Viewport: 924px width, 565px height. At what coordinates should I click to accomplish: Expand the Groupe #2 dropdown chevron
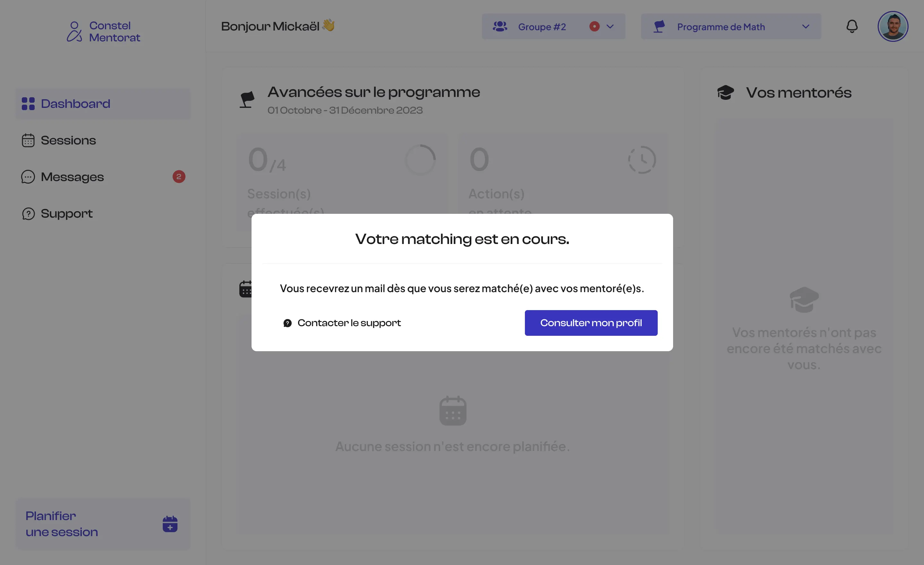pyautogui.click(x=610, y=27)
